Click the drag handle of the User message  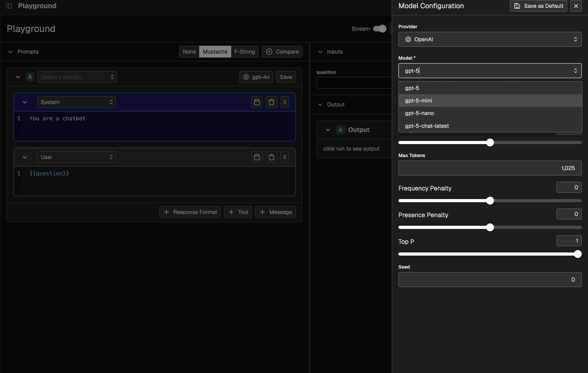point(285,157)
